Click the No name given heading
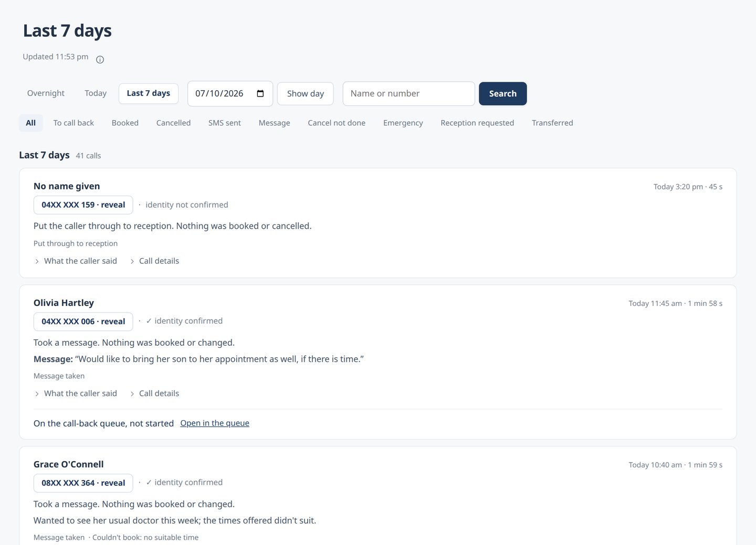The height and width of the screenshot is (545, 756). click(x=67, y=186)
